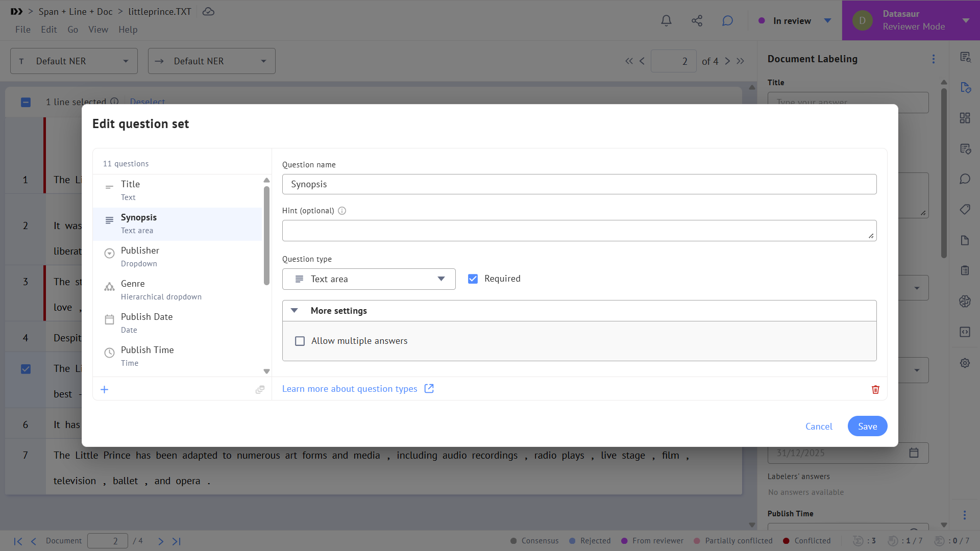Click the Save button
Viewport: 980px width, 551px height.
tap(867, 427)
